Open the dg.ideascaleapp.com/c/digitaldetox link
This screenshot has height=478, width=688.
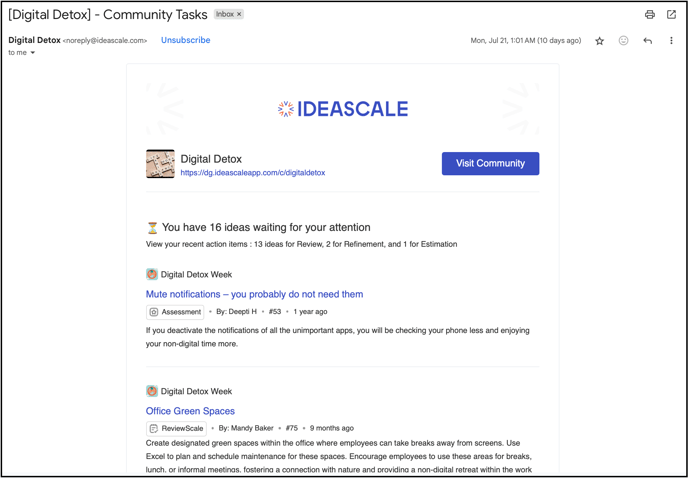253,173
